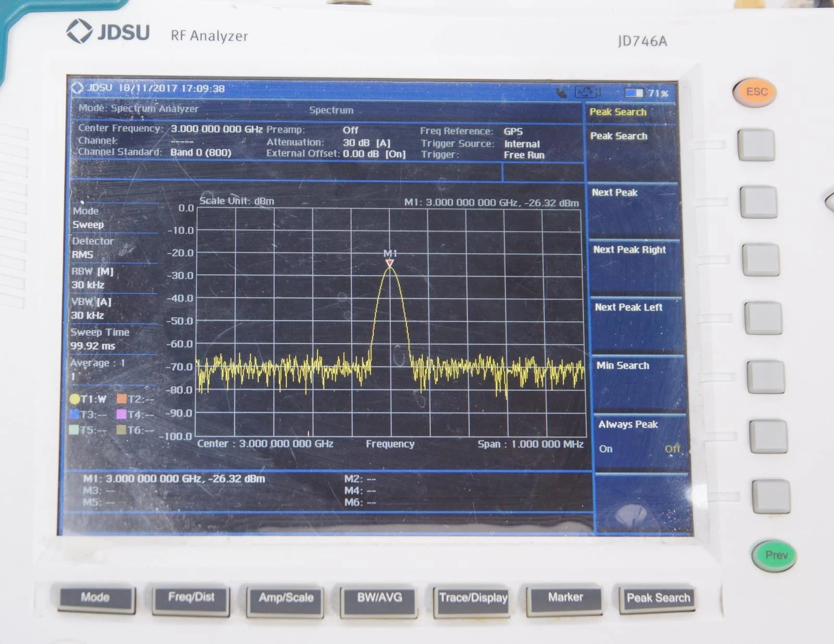
Task: Push the side key beside Peak Search
Action: [x=756, y=145]
